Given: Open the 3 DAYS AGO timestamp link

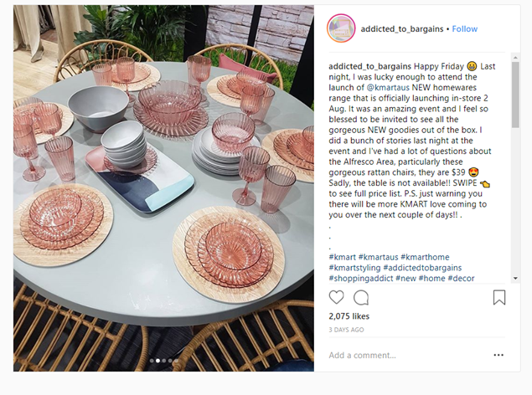Looking at the screenshot, I should click(x=346, y=330).
